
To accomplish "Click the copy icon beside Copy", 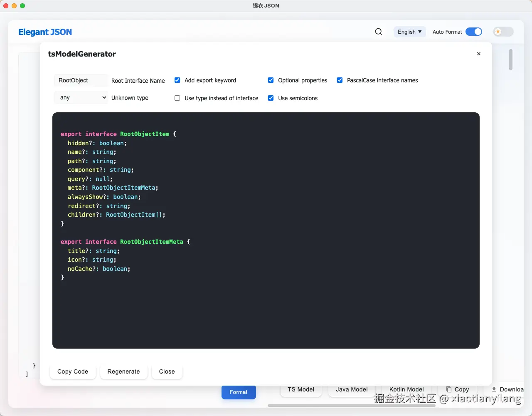I will coord(449,389).
